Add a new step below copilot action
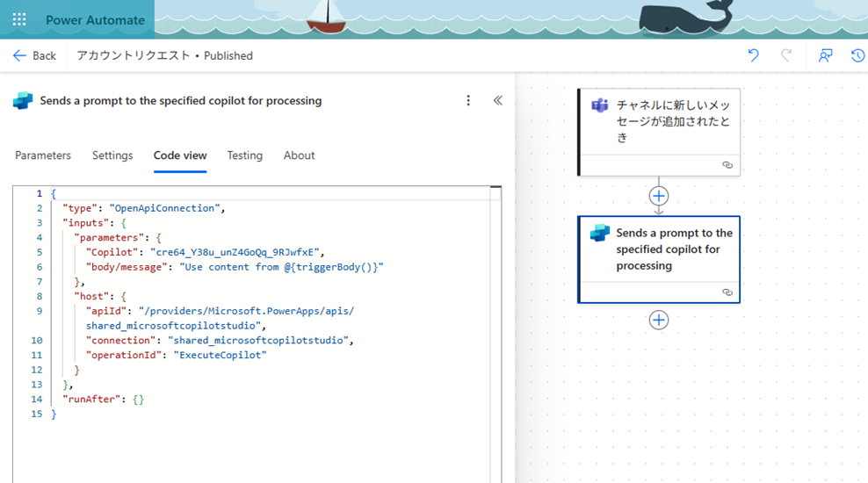 click(659, 320)
